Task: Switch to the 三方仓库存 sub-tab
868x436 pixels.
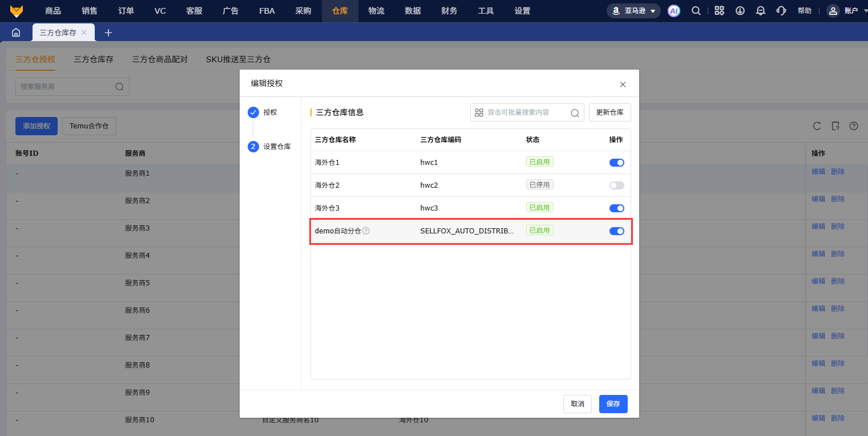Action: 94,59
